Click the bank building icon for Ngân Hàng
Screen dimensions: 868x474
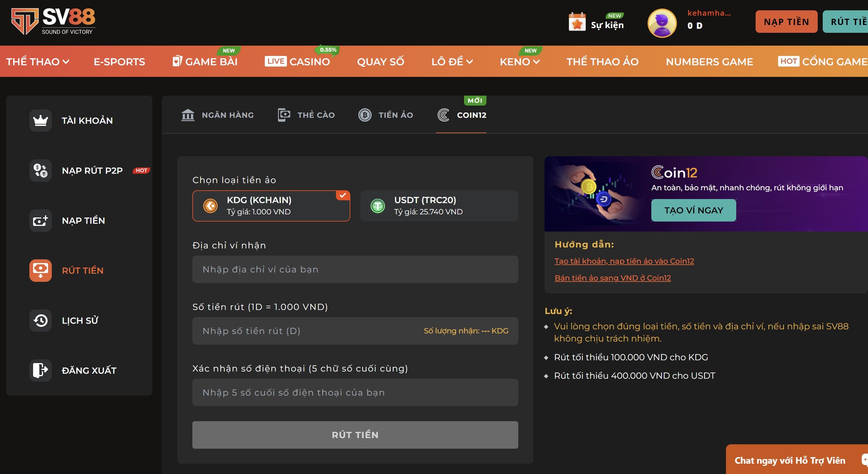188,115
